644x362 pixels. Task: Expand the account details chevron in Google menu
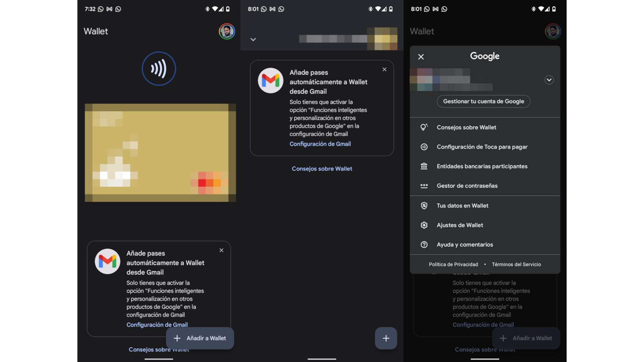coord(549,80)
